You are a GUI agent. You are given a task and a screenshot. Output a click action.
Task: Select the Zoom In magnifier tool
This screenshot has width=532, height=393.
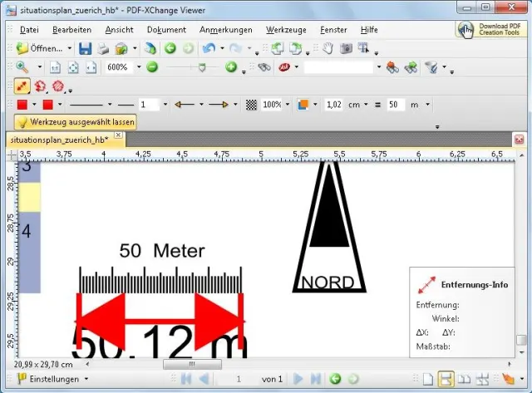pos(22,67)
